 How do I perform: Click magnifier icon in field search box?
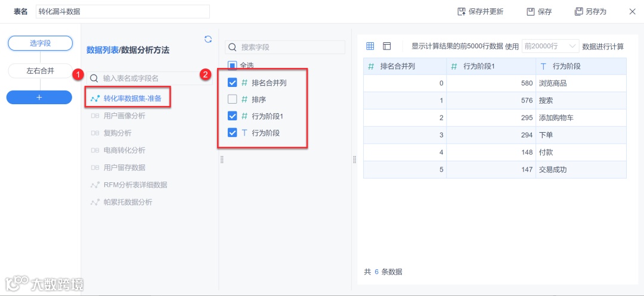(x=232, y=47)
